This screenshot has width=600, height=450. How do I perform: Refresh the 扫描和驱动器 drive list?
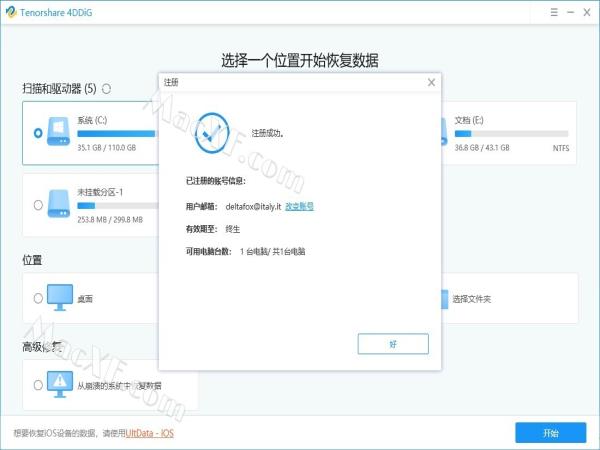pyautogui.click(x=107, y=89)
